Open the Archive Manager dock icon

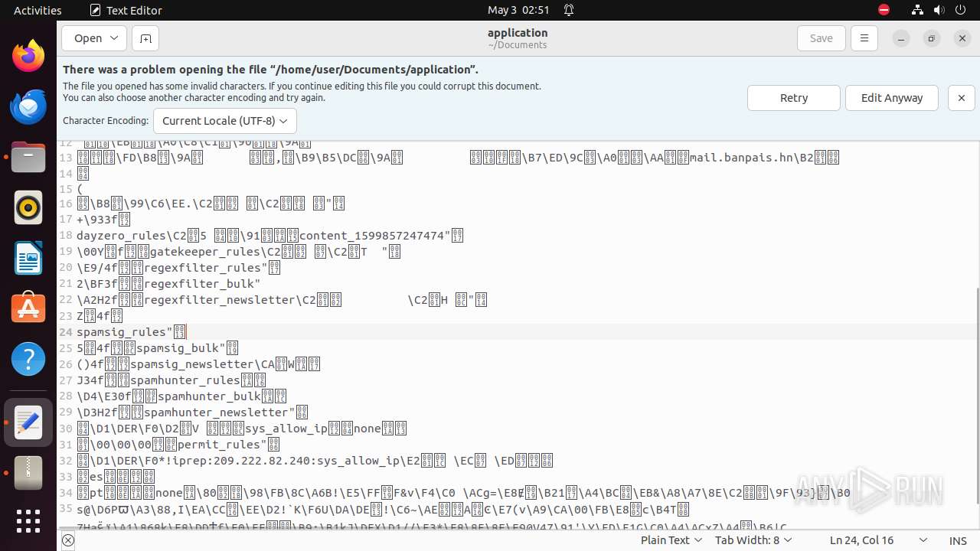[x=28, y=473]
